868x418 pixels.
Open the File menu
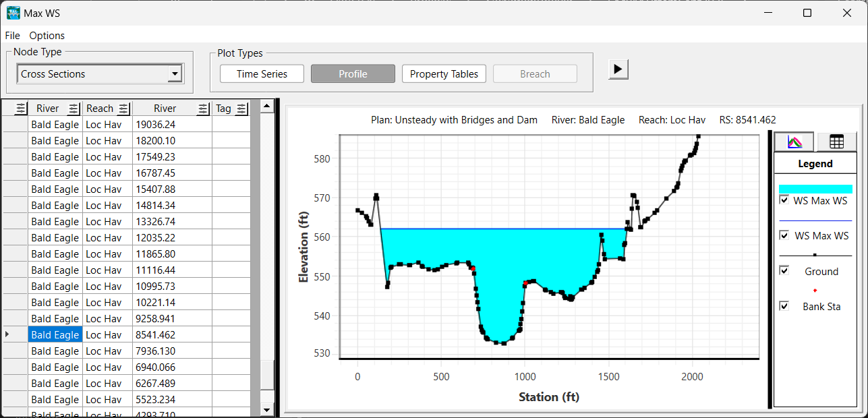12,35
